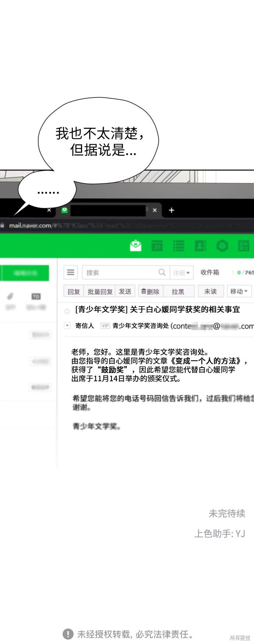Viewport: 254px width, 644px height.
Task: Click the 批量回复 button
Action: click(x=100, y=291)
